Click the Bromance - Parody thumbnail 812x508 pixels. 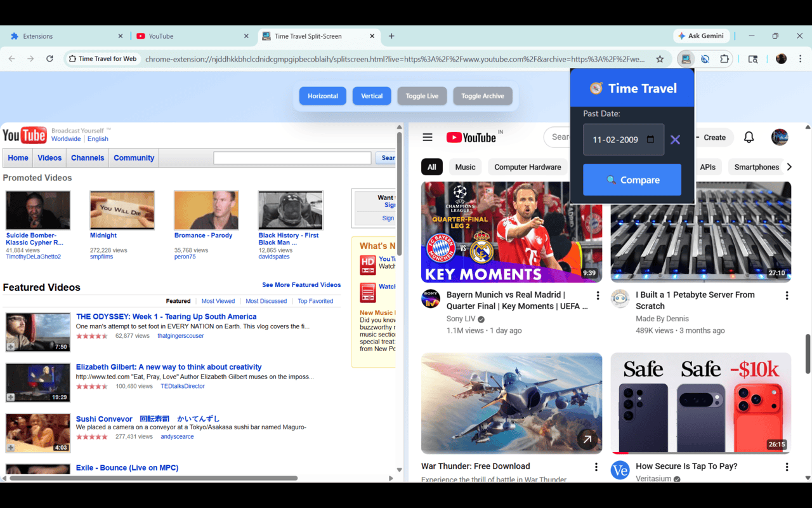point(206,210)
